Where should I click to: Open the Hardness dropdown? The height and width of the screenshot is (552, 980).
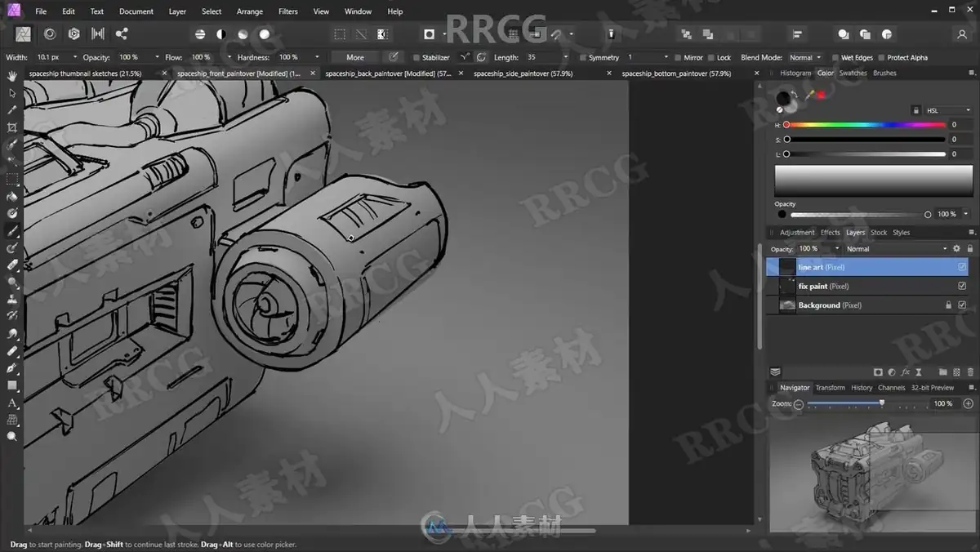(316, 57)
